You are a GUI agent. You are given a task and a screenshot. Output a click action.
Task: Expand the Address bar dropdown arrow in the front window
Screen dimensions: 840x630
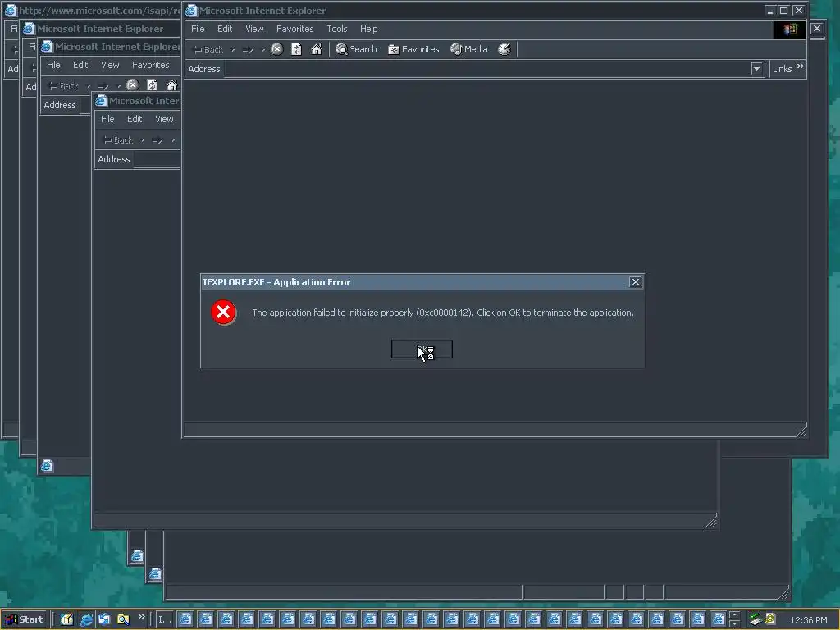pos(756,69)
